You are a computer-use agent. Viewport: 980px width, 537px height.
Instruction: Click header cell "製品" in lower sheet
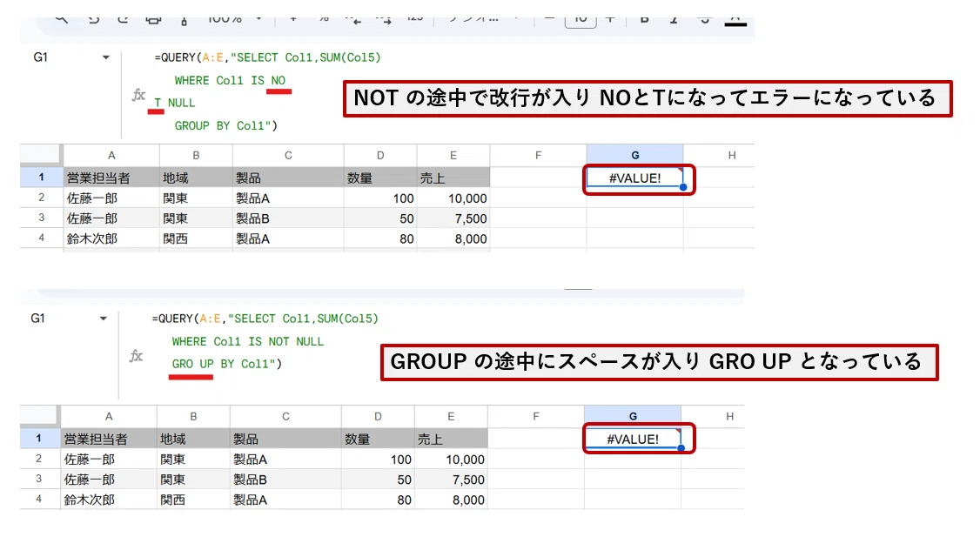pos(285,440)
